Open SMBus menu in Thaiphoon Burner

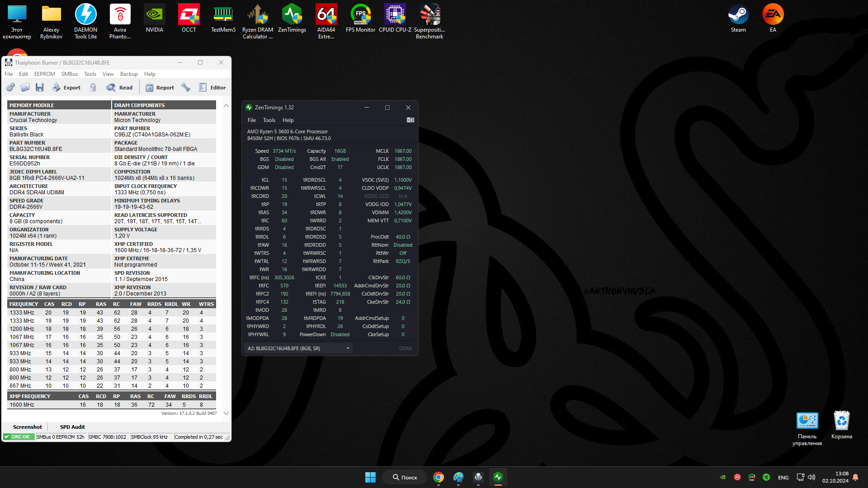(x=69, y=74)
